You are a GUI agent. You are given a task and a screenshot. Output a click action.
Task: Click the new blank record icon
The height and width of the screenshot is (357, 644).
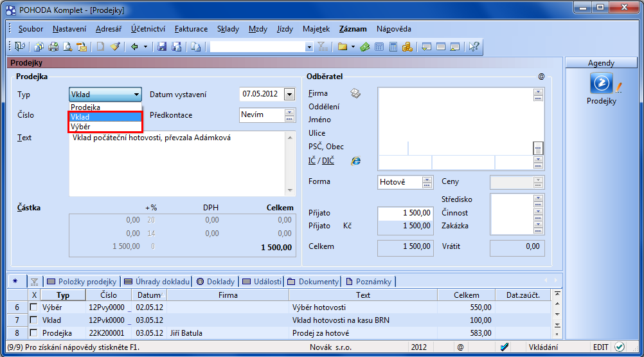pyautogui.click(x=101, y=47)
